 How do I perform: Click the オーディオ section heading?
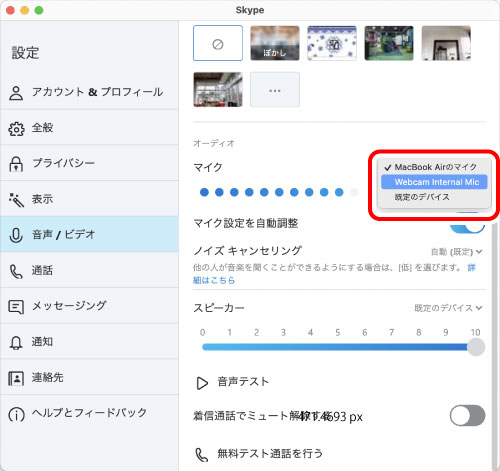click(x=214, y=143)
